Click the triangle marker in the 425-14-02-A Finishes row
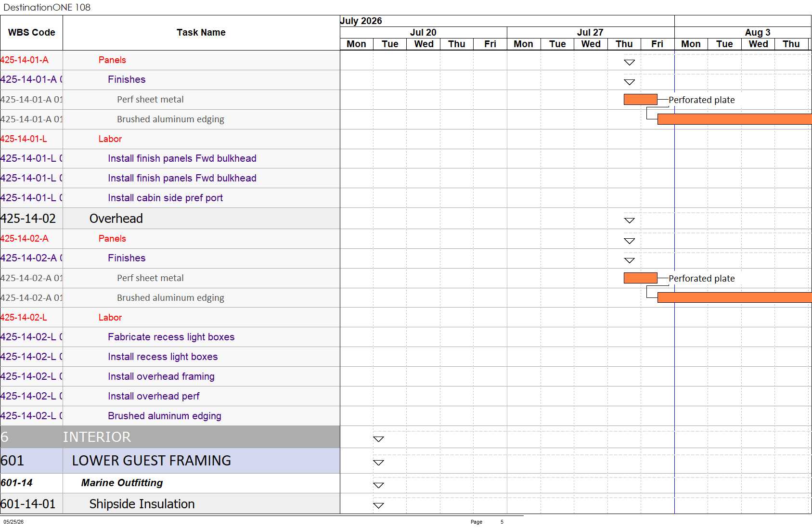The width and height of the screenshot is (812, 528). click(629, 260)
